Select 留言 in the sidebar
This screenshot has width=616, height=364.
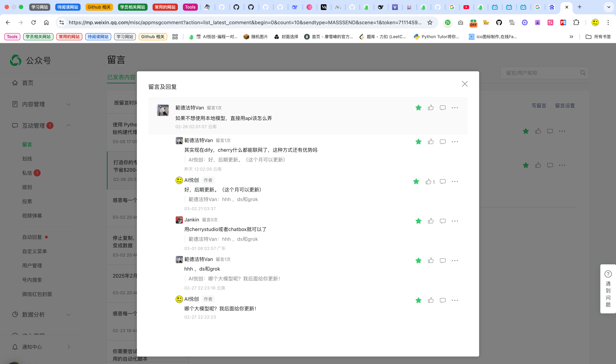click(27, 144)
